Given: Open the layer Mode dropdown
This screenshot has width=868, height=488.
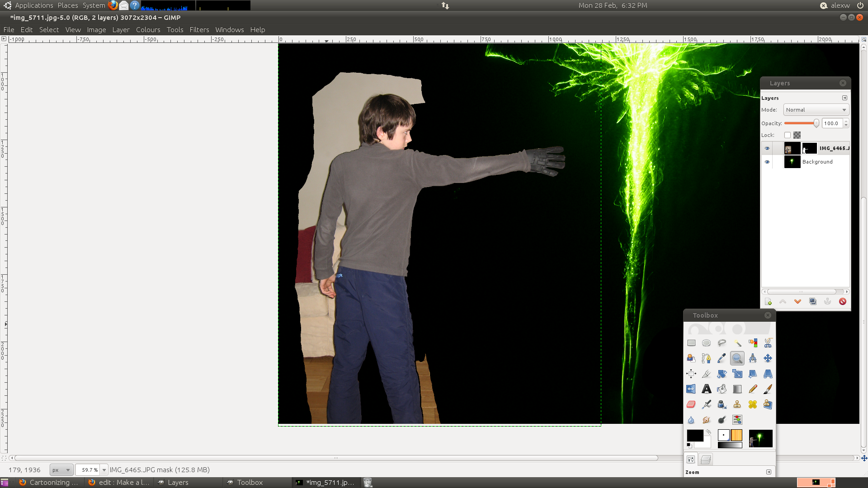Looking at the screenshot, I should click(x=816, y=110).
